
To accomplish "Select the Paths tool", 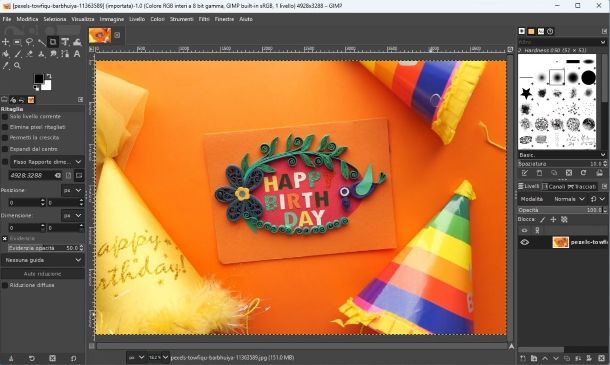I will tap(65, 54).
